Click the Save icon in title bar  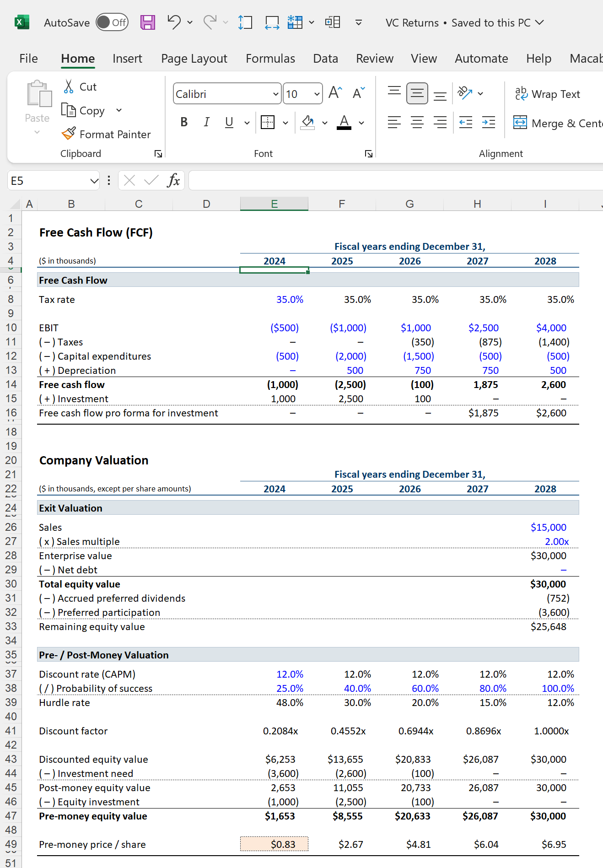[147, 22]
